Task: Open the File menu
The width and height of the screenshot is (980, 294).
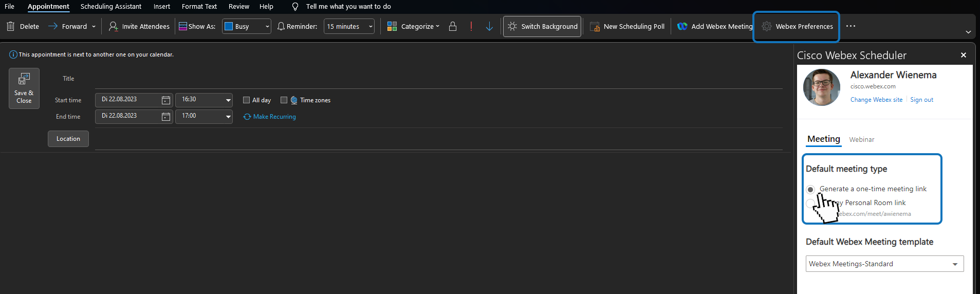Action: tap(9, 7)
